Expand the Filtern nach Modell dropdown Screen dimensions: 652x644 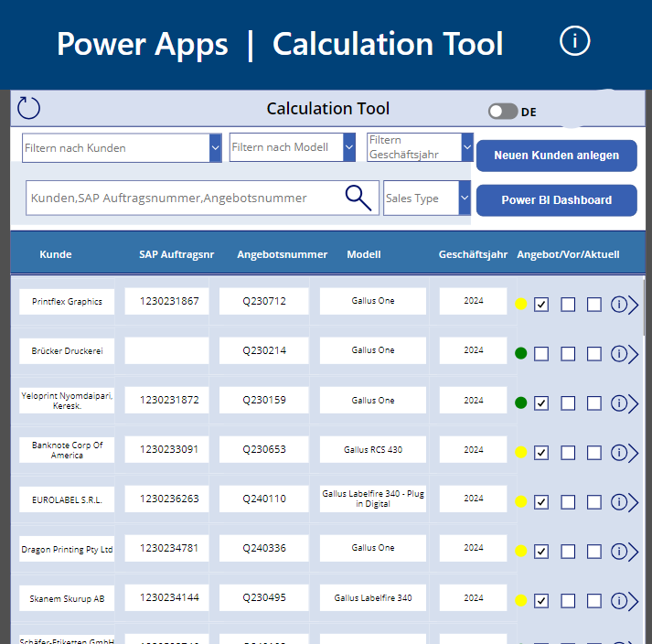349,147
